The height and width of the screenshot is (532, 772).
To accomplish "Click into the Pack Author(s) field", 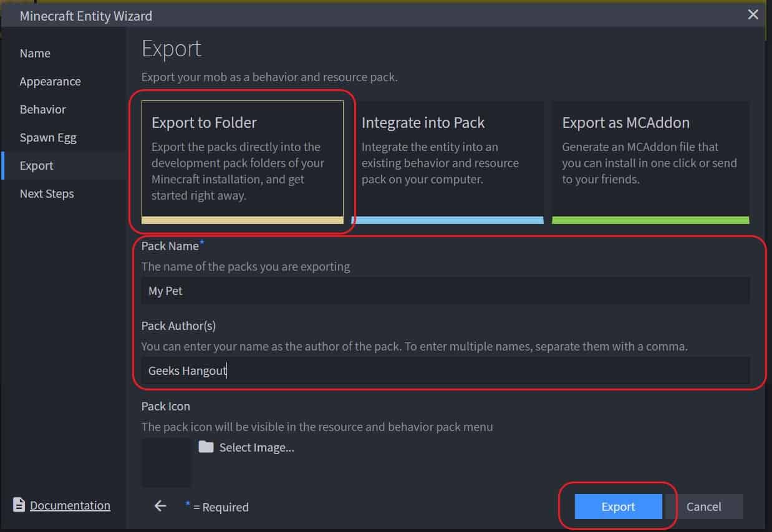I will (445, 371).
